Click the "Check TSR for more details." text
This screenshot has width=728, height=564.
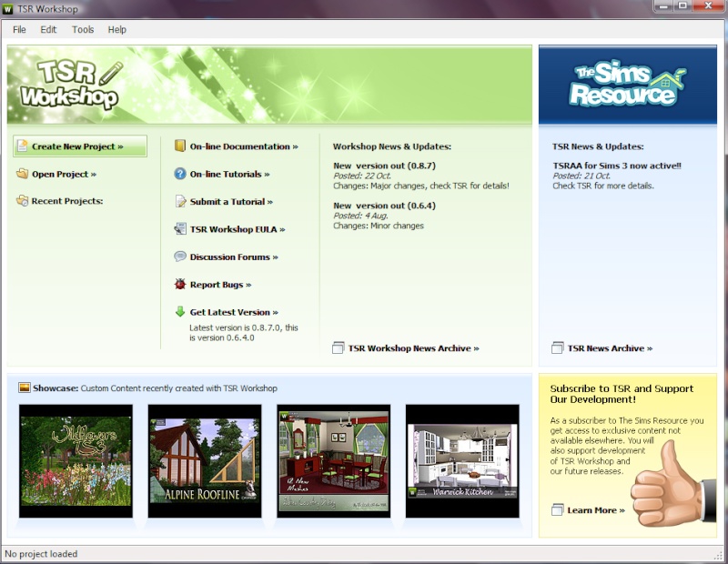[603, 186]
